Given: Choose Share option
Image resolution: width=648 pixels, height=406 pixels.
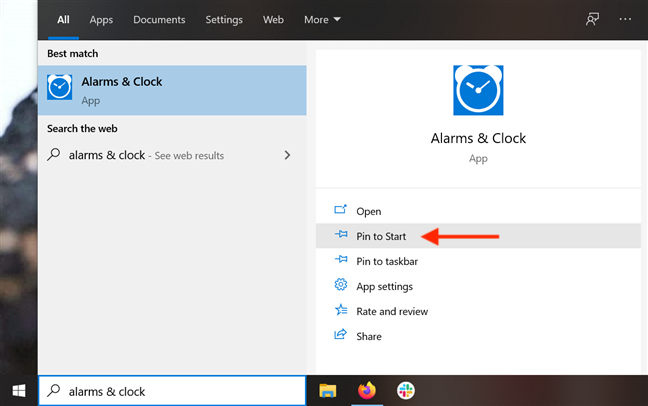Looking at the screenshot, I should pyautogui.click(x=478, y=336).
